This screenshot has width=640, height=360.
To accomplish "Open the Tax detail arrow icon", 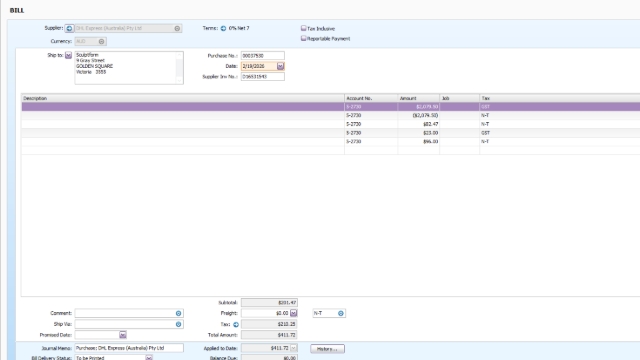I will tap(236, 324).
